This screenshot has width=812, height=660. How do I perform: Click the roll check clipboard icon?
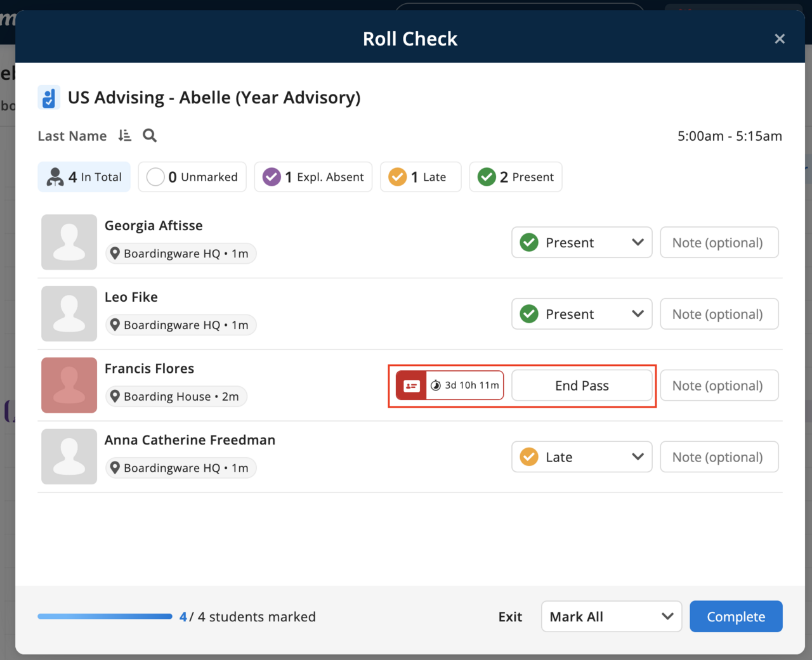tap(49, 98)
